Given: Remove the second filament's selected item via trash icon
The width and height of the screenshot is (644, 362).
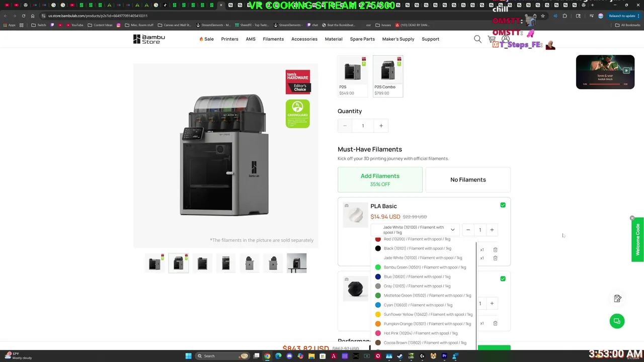Looking at the screenshot, I should [x=495, y=323].
